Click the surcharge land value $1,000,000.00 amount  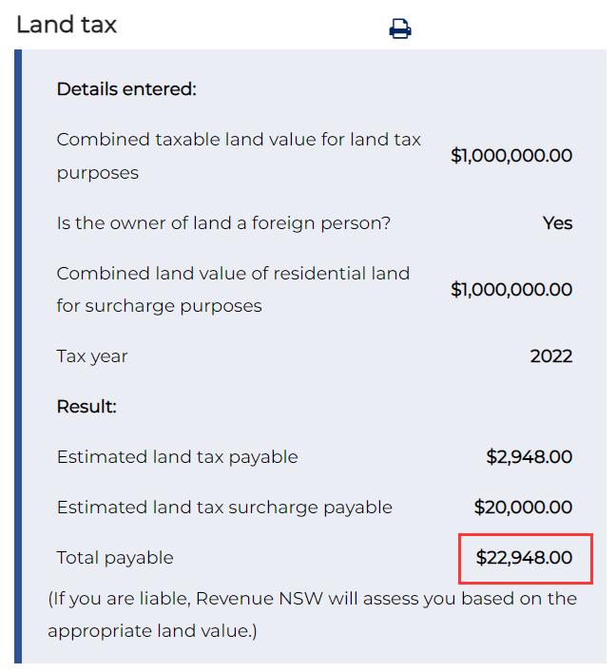(x=511, y=289)
